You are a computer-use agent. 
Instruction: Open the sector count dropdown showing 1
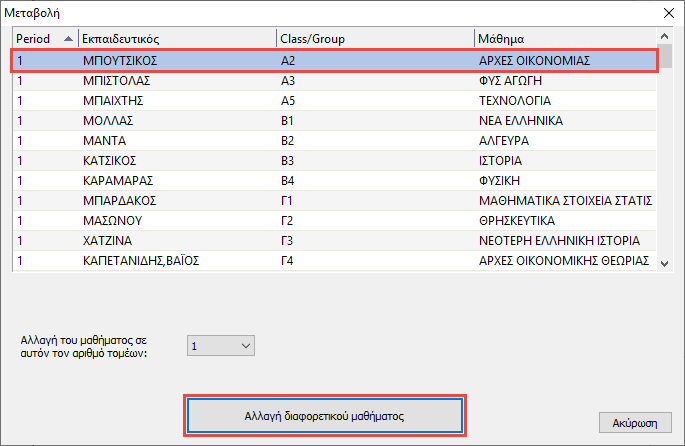click(221, 346)
